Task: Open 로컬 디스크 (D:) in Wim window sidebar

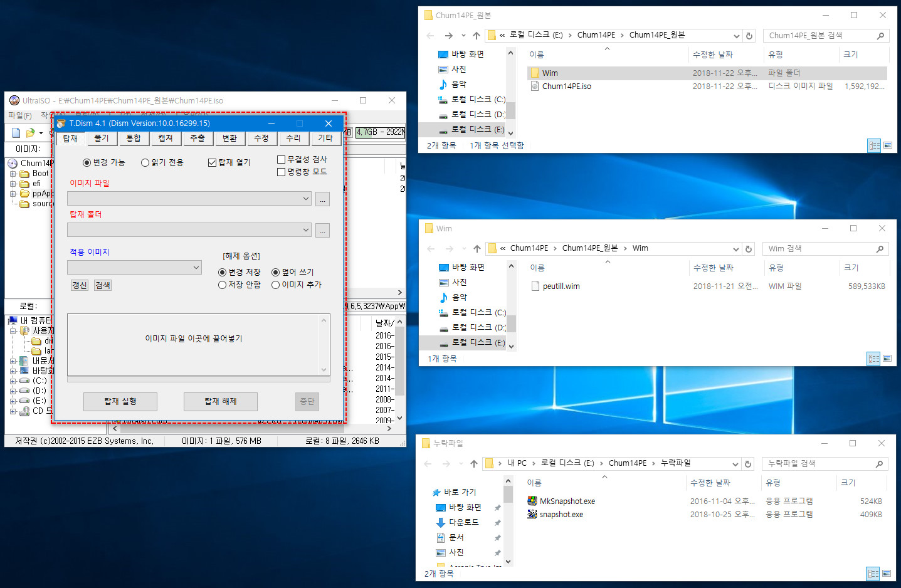Action: pyautogui.click(x=472, y=327)
